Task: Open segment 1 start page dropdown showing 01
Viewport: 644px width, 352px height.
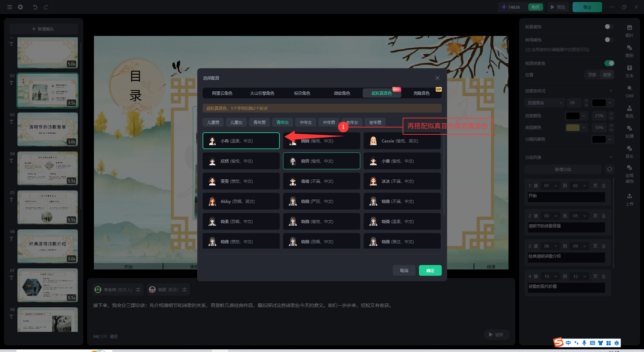Action: tap(550, 186)
